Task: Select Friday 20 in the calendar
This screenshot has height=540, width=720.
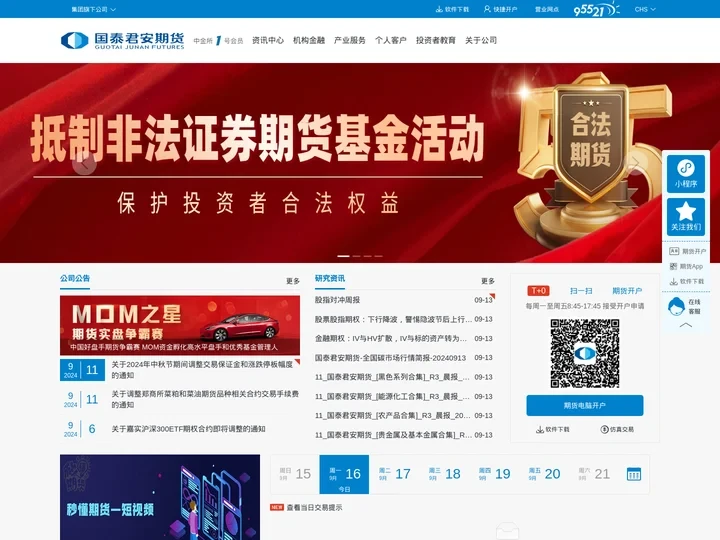Action: (x=544, y=474)
